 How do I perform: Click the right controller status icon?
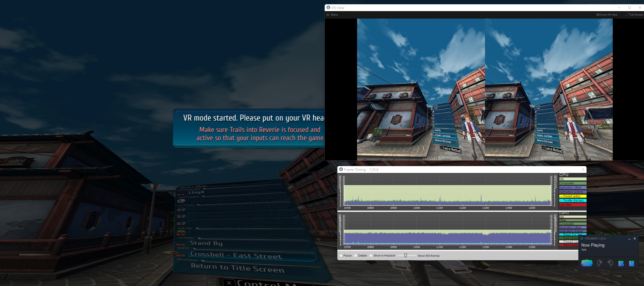[610, 263]
